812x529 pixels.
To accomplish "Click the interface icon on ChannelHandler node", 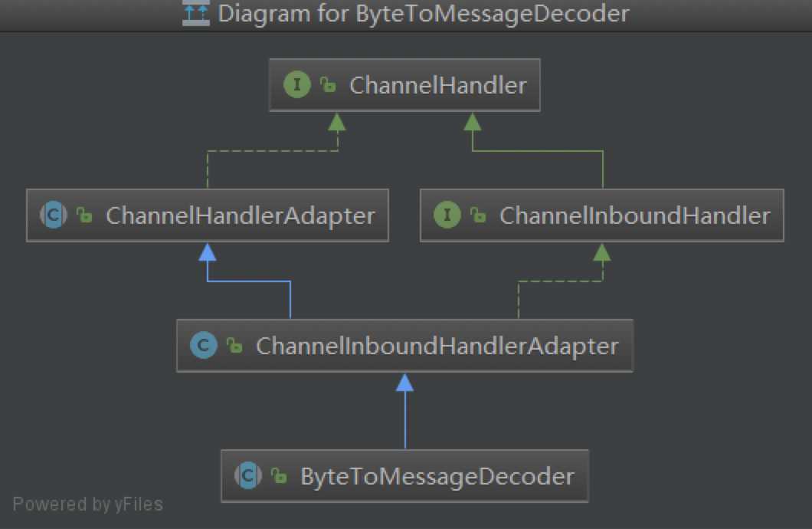I will tap(296, 84).
